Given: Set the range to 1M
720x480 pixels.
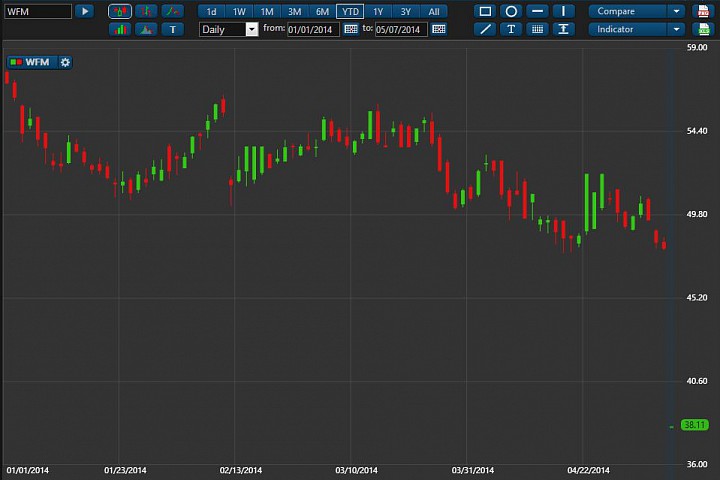Looking at the screenshot, I should click(x=267, y=11).
